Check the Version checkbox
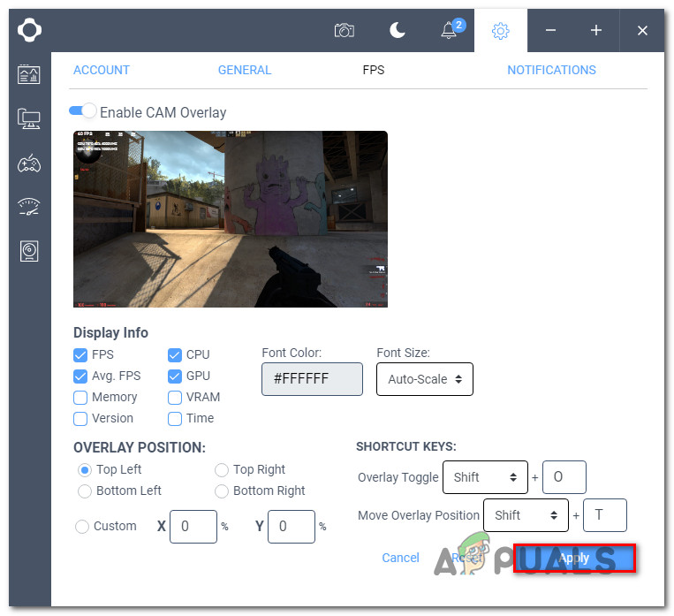This screenshot has width=674, height=616. 80,418
